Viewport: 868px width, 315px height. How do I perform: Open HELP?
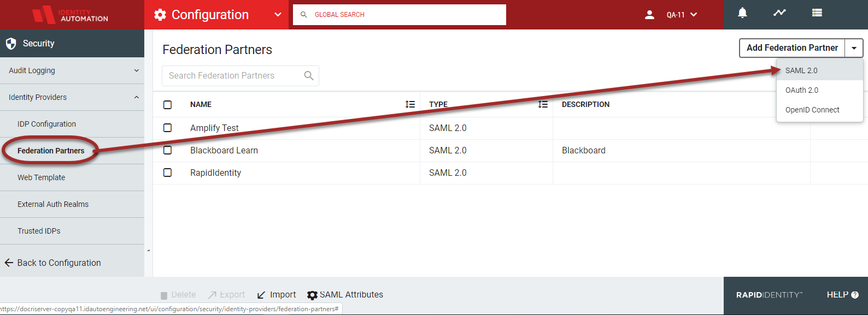point(842,295)
